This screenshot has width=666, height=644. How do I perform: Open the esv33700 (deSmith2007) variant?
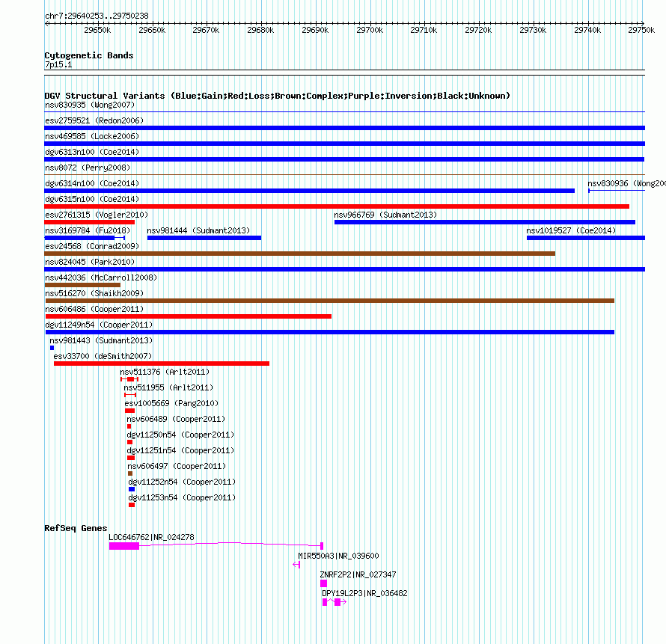[x=162, y=364]
